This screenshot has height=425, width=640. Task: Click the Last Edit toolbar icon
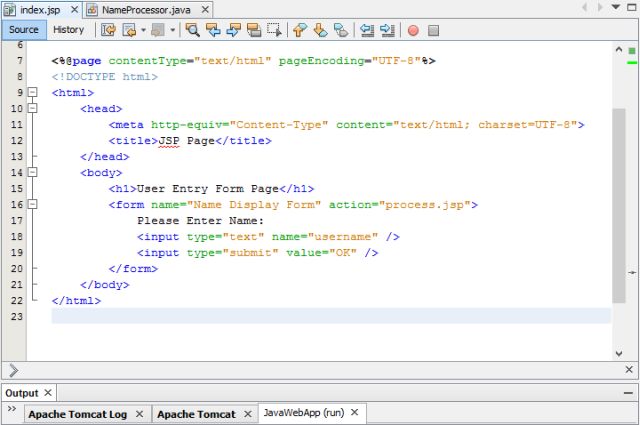click(108, 30)
